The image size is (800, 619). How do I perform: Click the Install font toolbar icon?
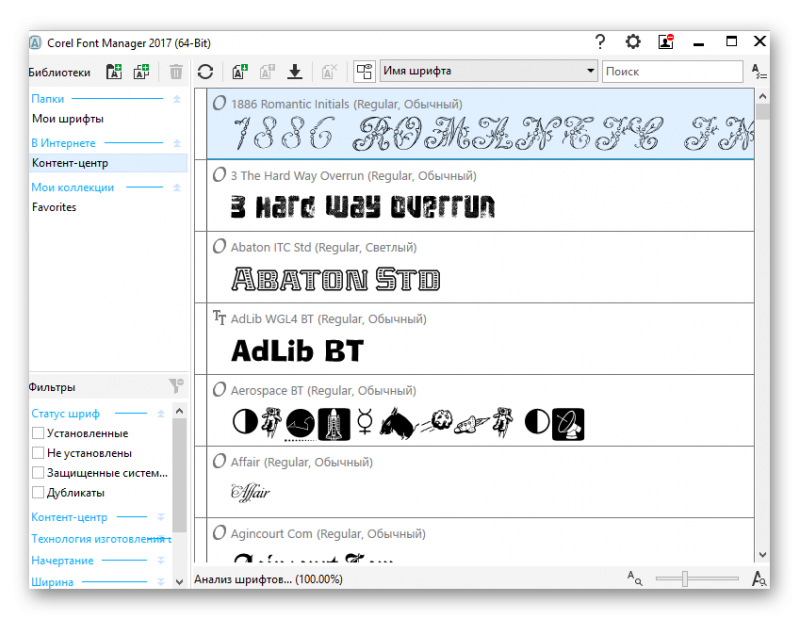tap(240, 71)
